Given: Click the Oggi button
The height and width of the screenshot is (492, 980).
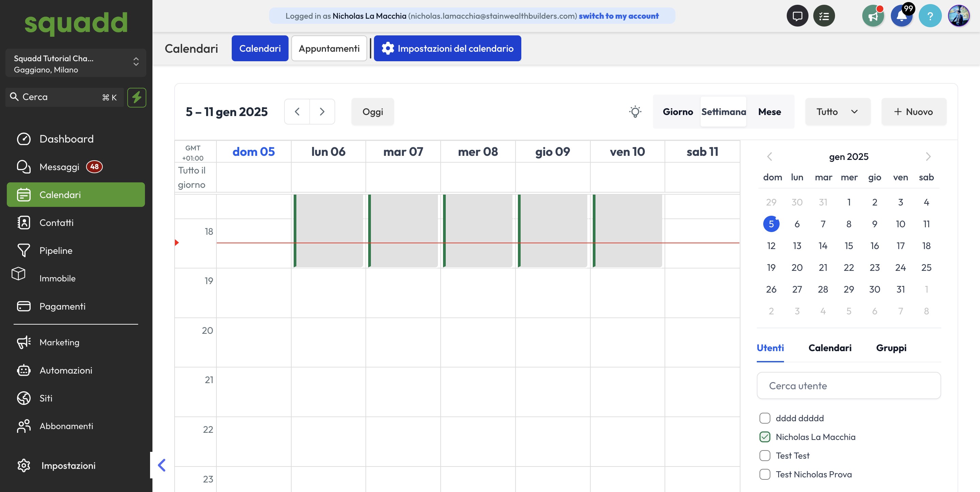Looking at the screenshot, I should (373, 112).
